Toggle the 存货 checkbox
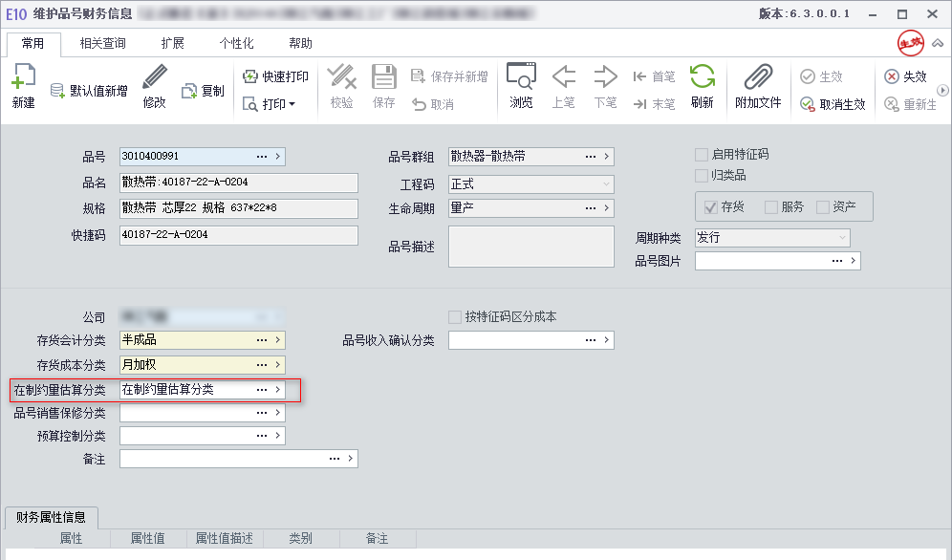 (711, 207)
